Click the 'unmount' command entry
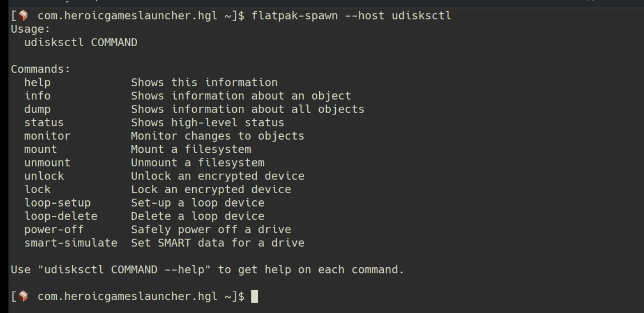The height and width of the screenshot is (313, 644). point(47,163)
